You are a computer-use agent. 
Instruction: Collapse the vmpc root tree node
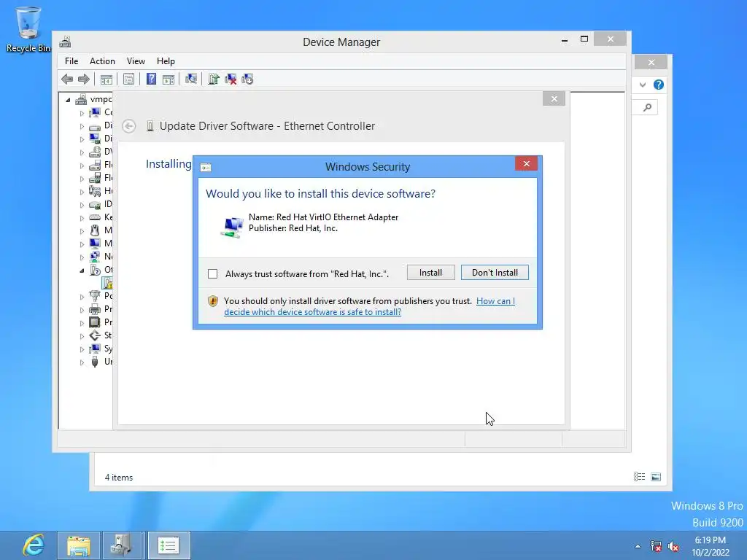tap(68, 100)
